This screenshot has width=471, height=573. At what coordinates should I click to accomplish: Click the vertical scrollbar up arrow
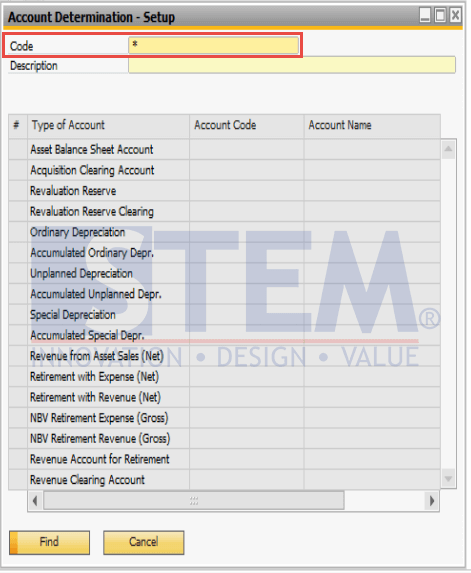448,149
